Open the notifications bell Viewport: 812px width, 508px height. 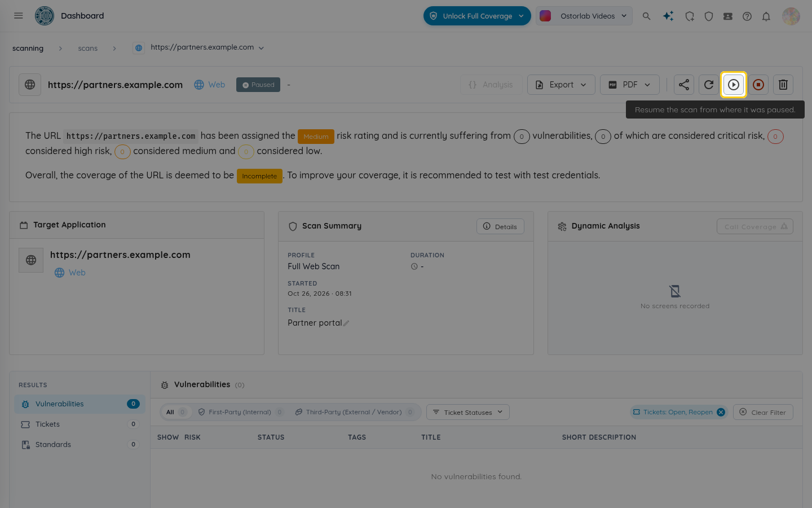click(x=766, y=16)
